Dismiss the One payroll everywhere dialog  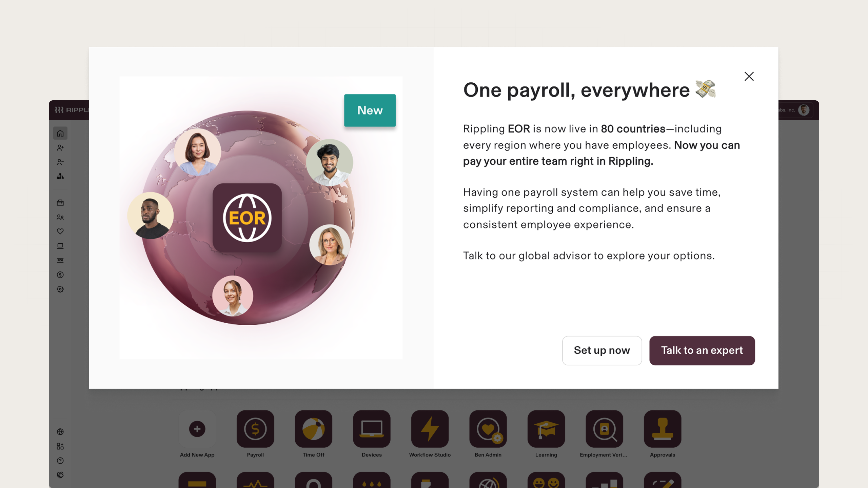coord(749,76)
